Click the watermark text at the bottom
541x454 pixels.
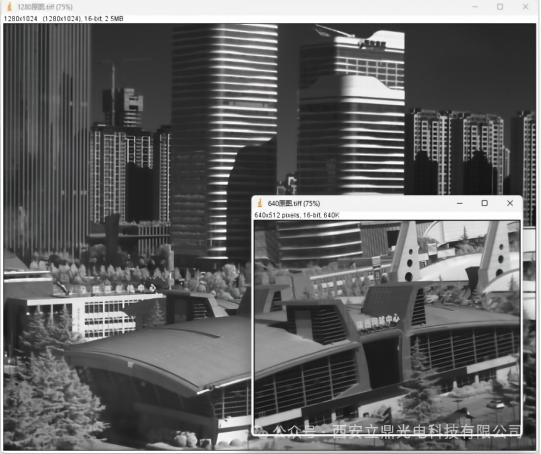click(397, 431)
